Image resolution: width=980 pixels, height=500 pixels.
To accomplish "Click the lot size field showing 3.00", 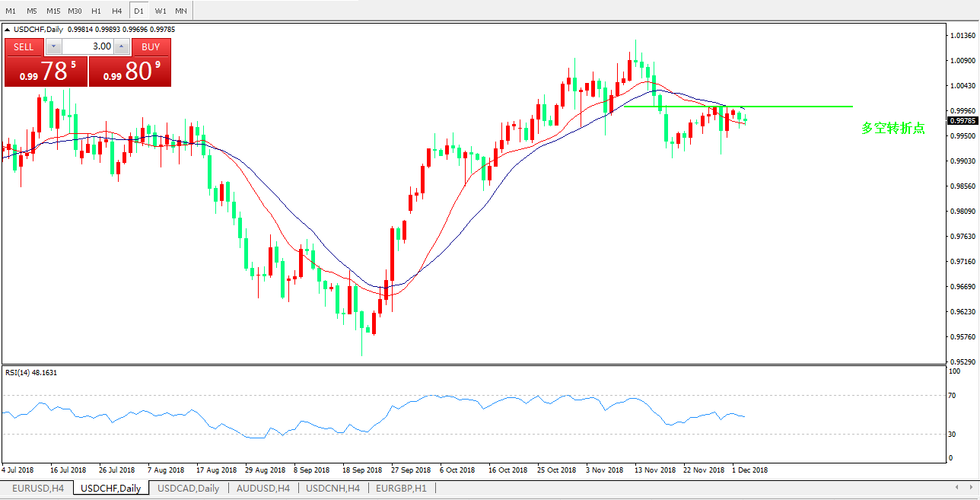I will click(x=87, y=46).
